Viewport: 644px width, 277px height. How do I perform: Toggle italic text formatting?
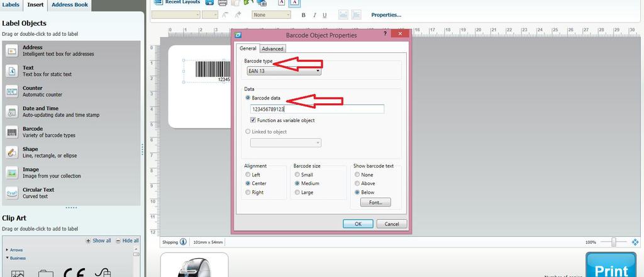pyautogui.click(x=314, y=15)
